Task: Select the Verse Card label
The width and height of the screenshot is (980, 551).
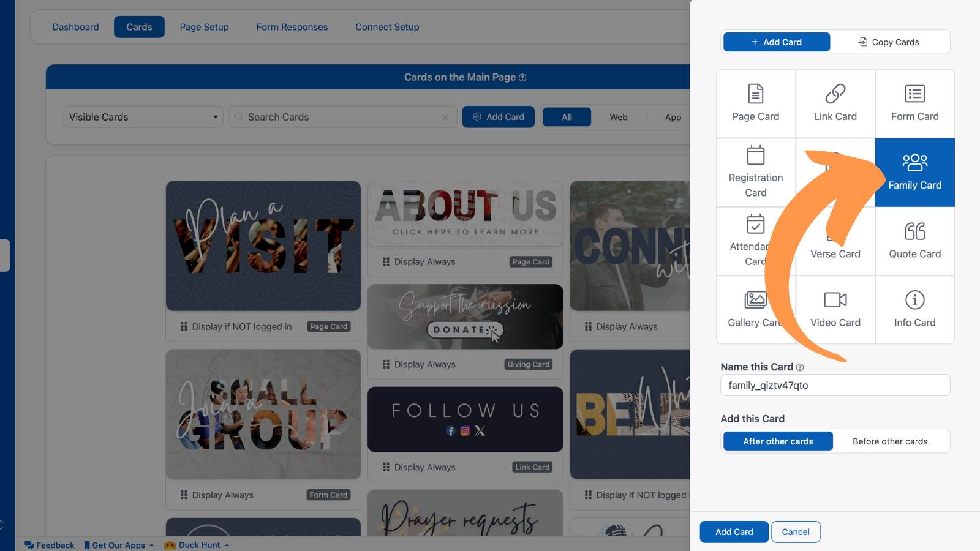Action: coord(835,254)
